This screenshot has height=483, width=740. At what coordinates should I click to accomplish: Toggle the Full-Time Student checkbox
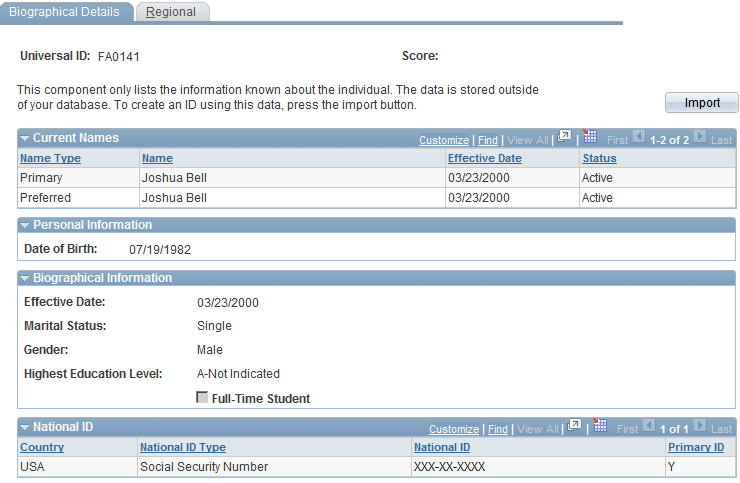click(x=202, y=397)
